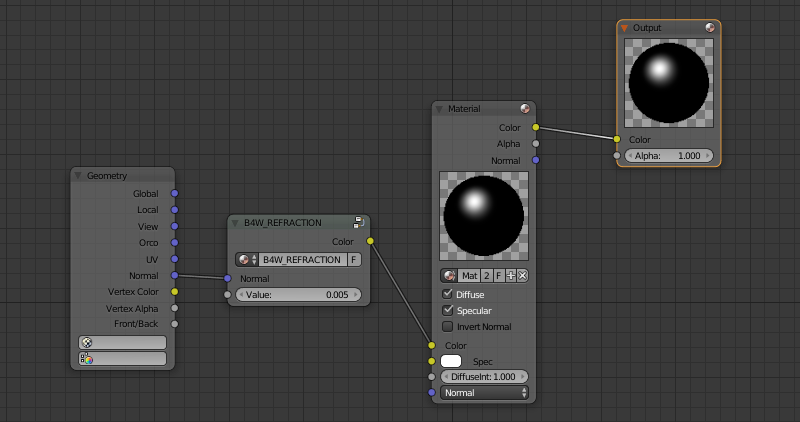Click the material user count 2 button
This screenshot has width=800, height=422.
pyautogui.click(x=486, y=275)
